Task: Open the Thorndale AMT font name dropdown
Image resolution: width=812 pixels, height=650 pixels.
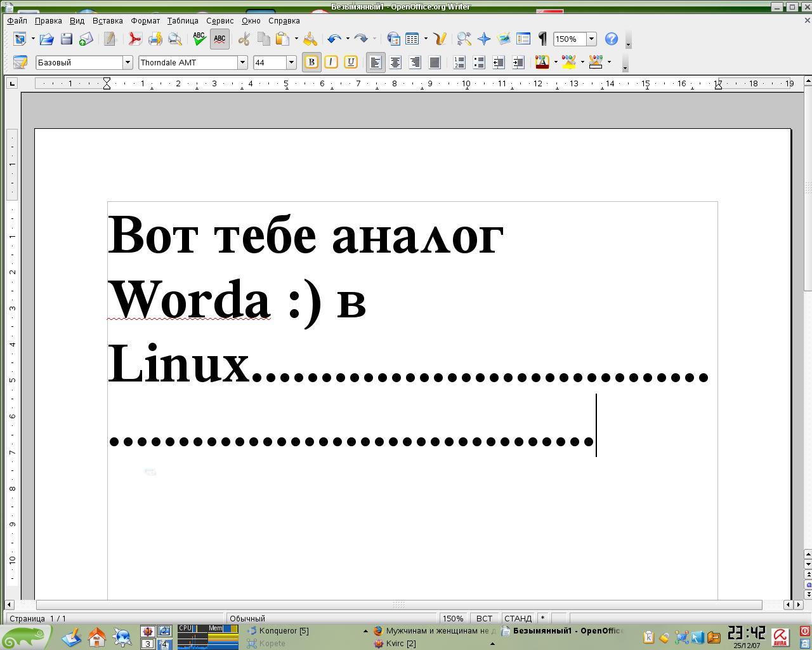Action: click(243, 62)
